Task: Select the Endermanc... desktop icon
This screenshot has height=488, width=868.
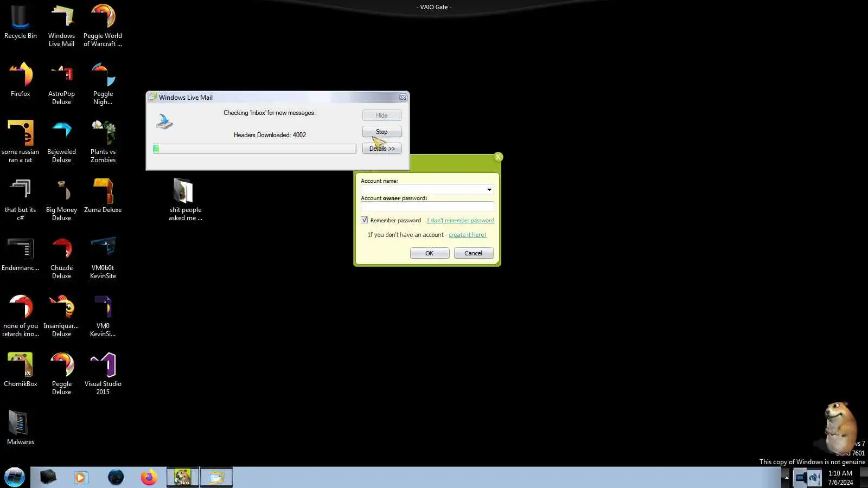Action: 21,254
